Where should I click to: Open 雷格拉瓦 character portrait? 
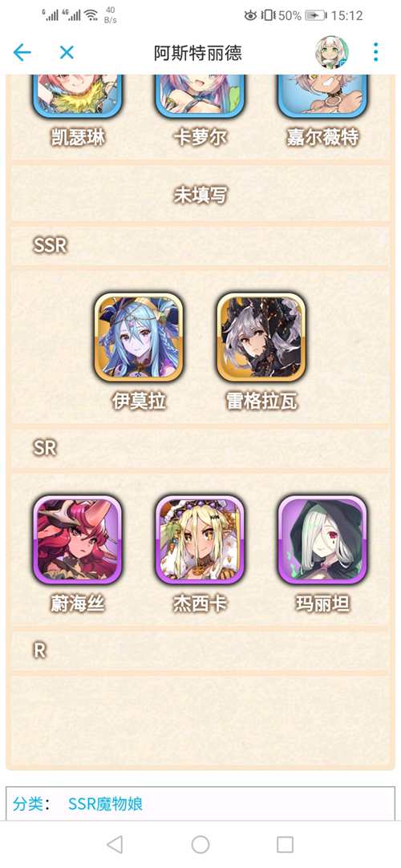[x=261, y=337]
